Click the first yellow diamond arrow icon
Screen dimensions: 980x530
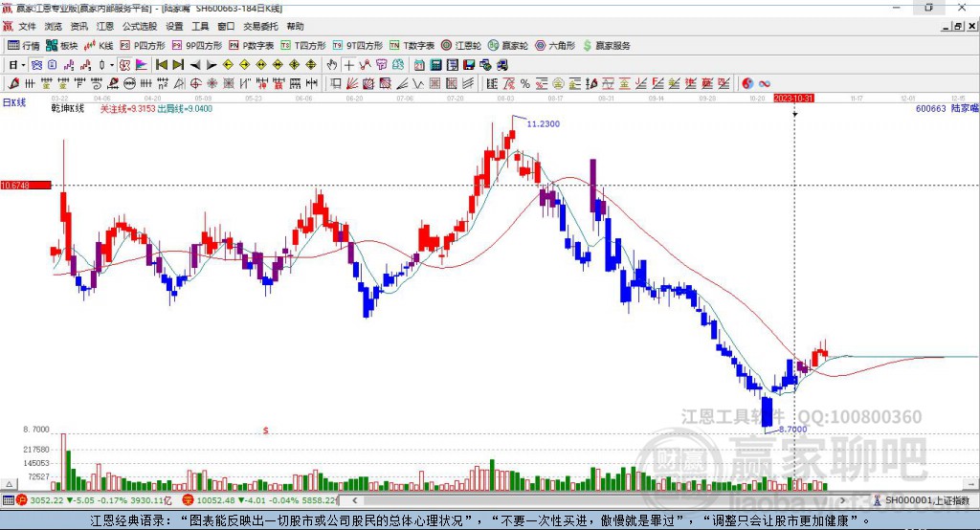coord(228,65)
